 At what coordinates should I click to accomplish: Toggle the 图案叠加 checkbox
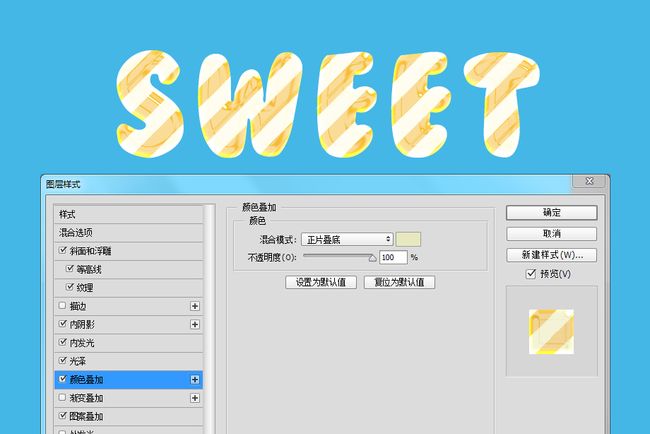point(63,415)
